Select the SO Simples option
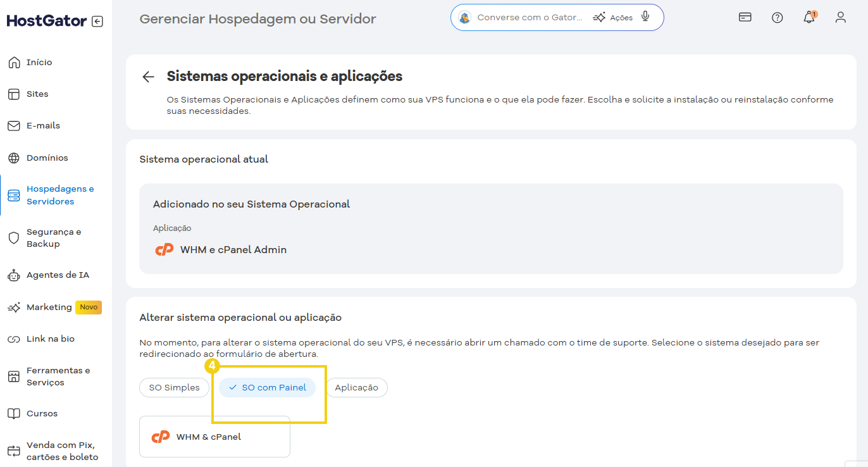 click(174, 387)
